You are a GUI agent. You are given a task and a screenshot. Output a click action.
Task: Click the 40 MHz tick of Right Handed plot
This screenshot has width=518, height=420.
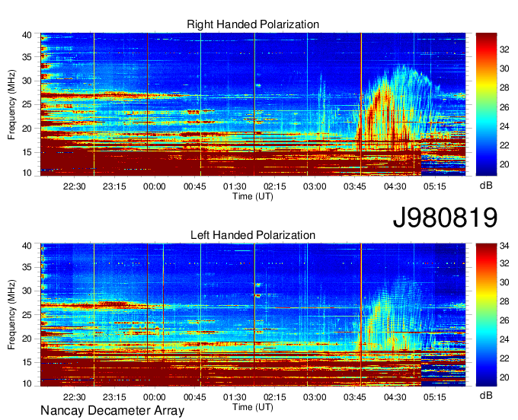pyautogui.click(x=27, y=35)
